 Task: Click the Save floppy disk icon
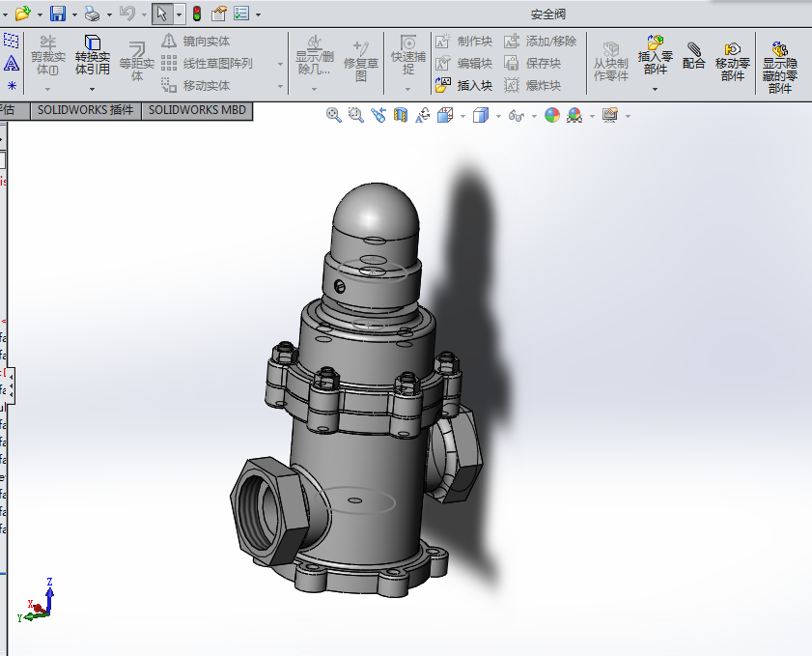[x=58, y=14]
